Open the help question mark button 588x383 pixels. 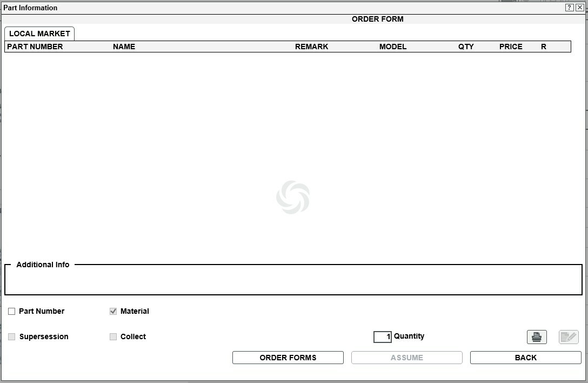pyautogui.click(x=569, y=8)
